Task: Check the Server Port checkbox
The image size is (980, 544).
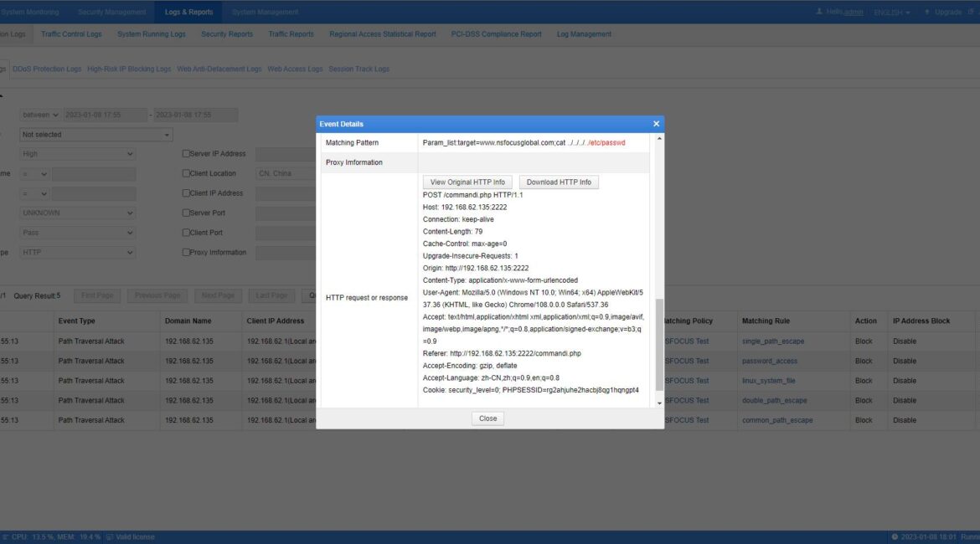Action: point(186,213)
